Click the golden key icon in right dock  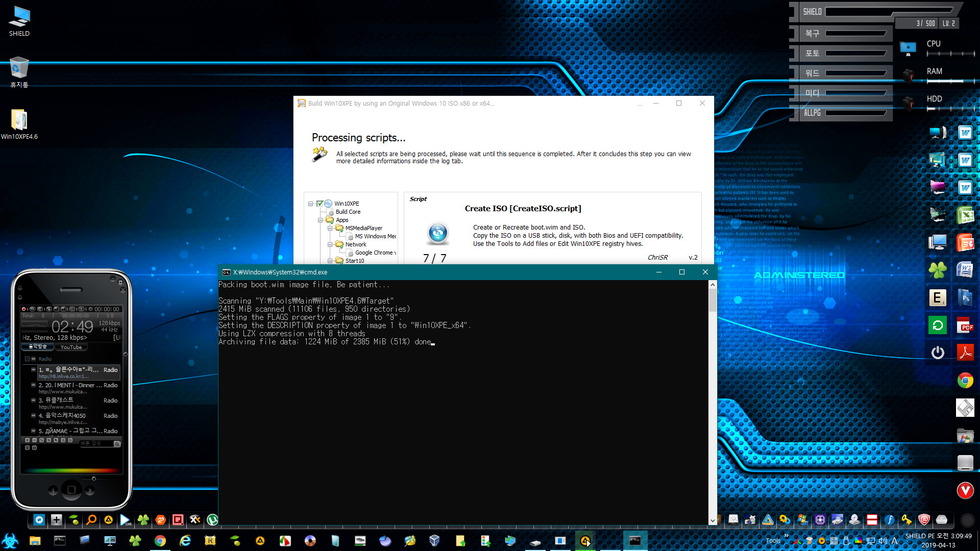(906, 520)
